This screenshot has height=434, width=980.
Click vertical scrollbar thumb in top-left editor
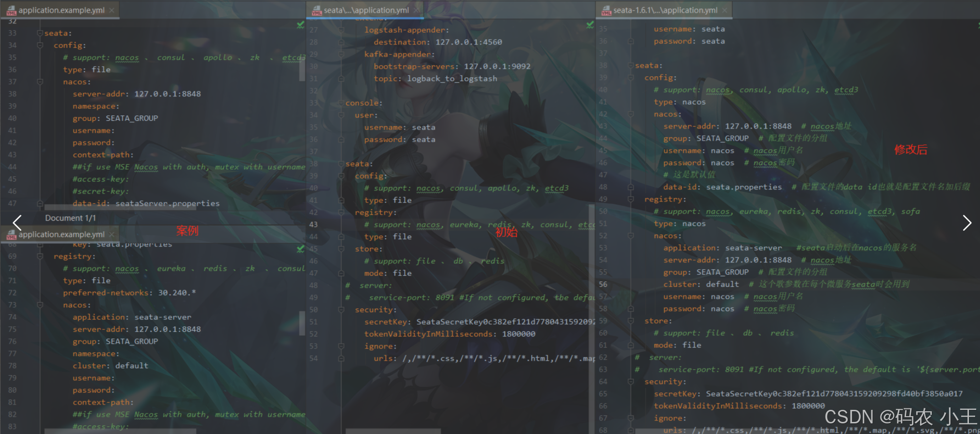(x=302, y=70)
